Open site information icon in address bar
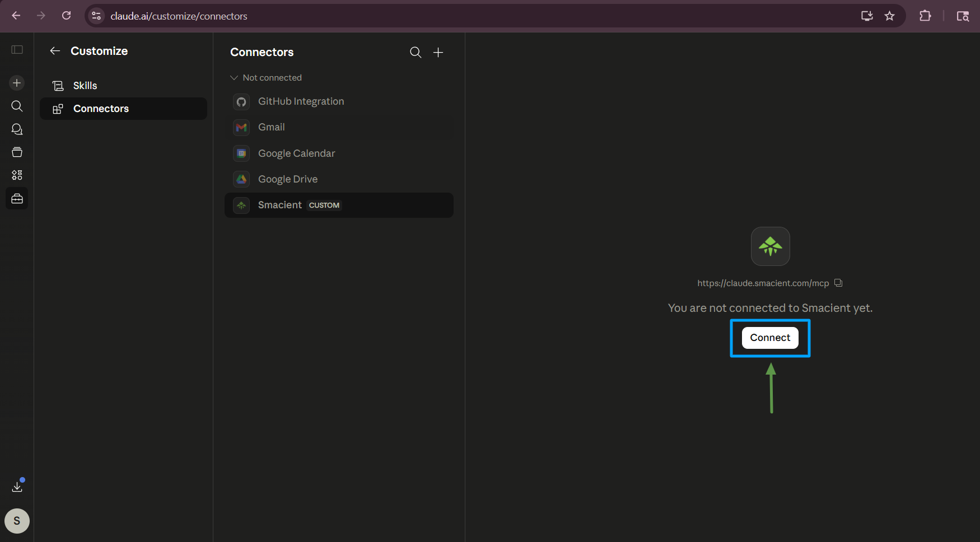 point(96,16)
